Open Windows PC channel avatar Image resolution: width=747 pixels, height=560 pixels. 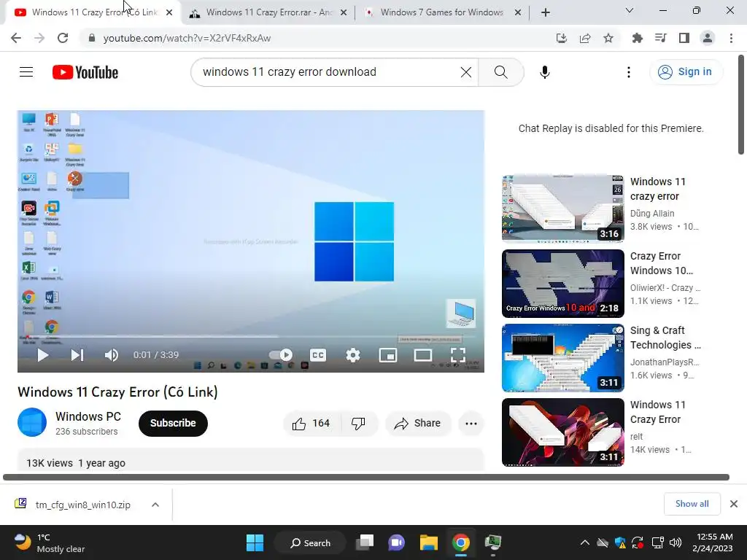[32, 422]
